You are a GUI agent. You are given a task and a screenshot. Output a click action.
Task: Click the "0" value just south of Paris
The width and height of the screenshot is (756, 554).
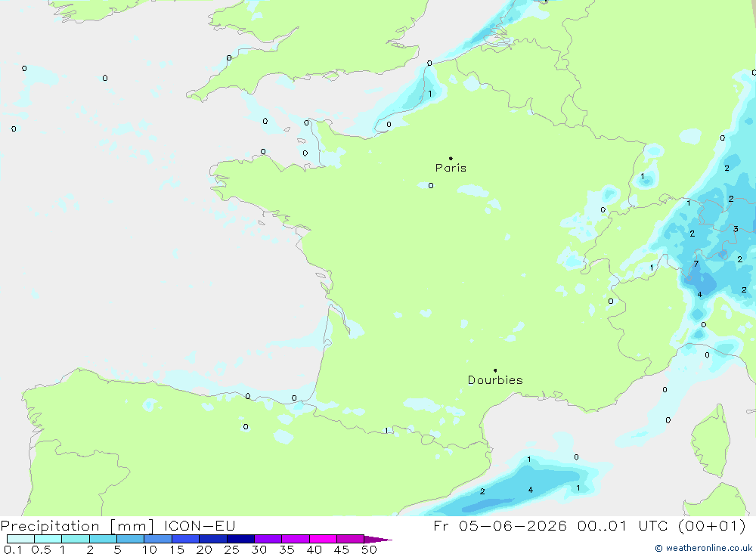(x=431, y=186)
